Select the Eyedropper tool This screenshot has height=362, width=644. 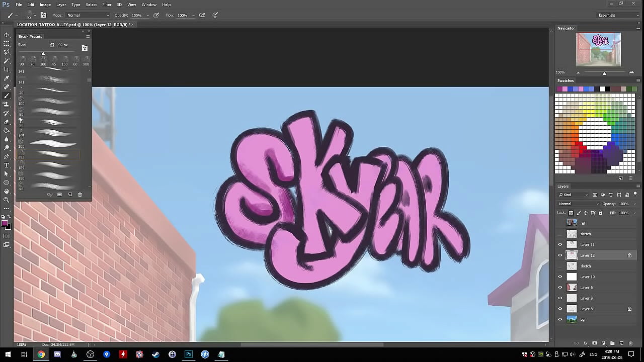pos(7,78)
